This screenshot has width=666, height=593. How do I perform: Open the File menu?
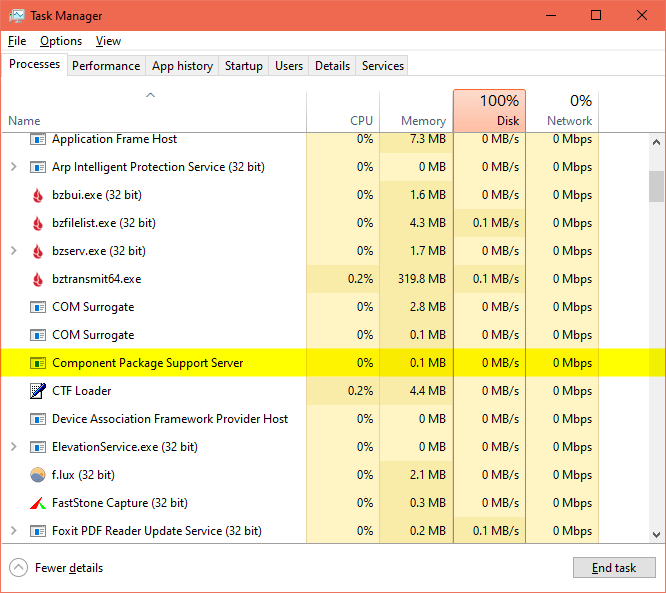click(17, 41)
